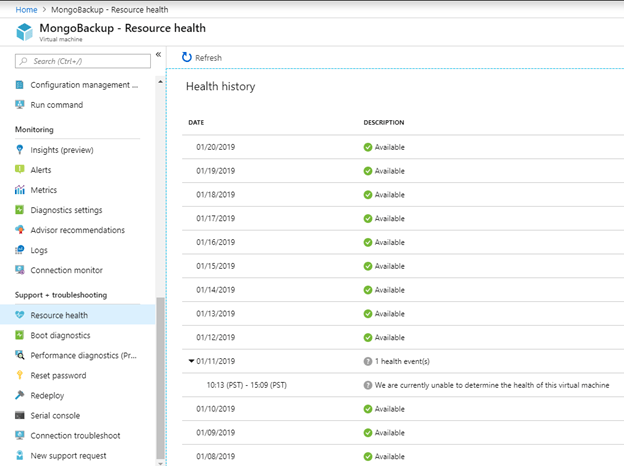The width and height of the screenshot is (624, 466).
Task: Click the Diagnostics settings icon
Action: tap(20, 210)
